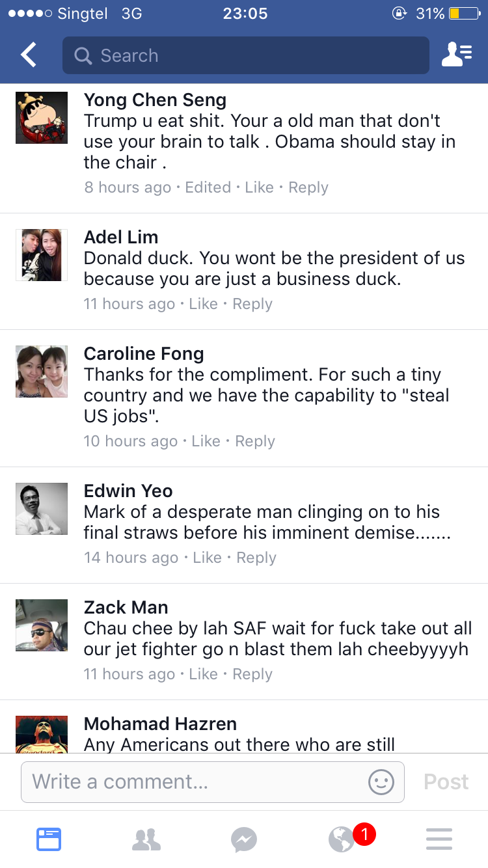488x868 pixels.
Task: Open the Friends tab icon
Action: point(146,839)
